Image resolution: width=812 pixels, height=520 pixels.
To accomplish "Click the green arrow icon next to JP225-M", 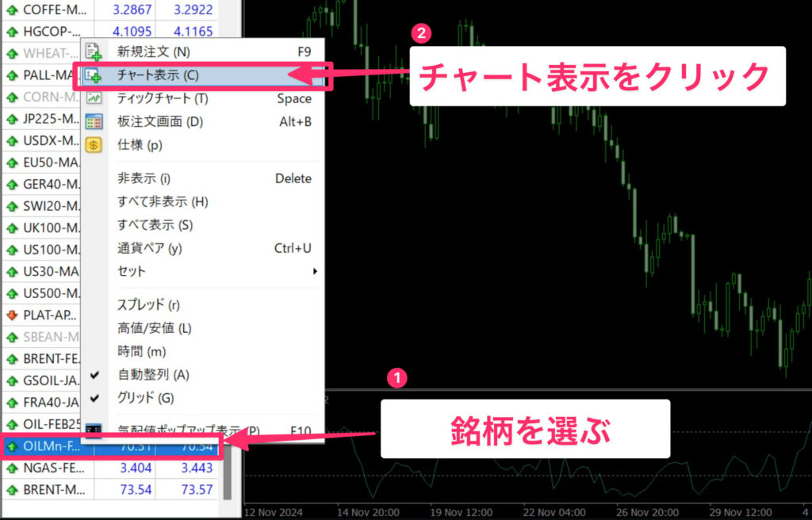I will (11, 118).
